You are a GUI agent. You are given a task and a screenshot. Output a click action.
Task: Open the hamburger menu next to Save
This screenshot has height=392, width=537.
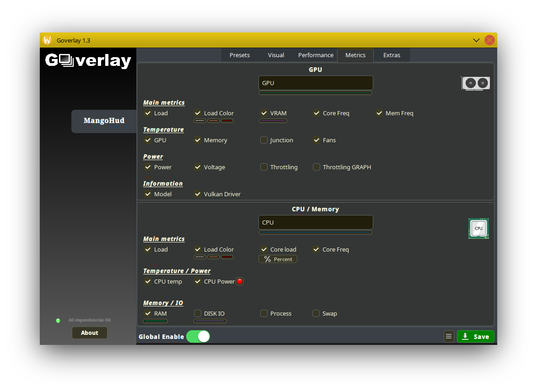[x=449, y=337]
